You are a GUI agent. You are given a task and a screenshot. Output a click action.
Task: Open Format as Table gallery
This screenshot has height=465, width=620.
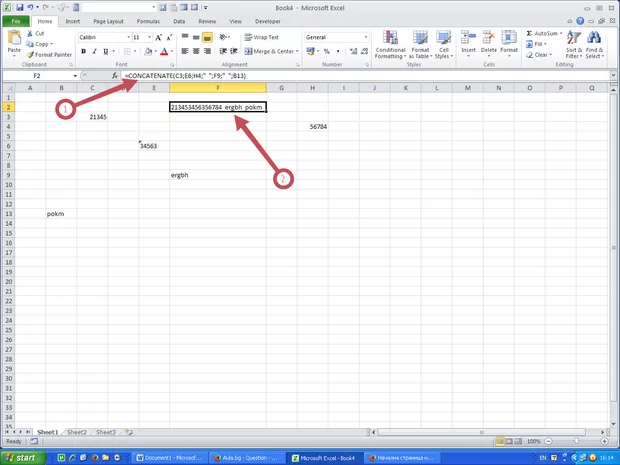(420, 45)
